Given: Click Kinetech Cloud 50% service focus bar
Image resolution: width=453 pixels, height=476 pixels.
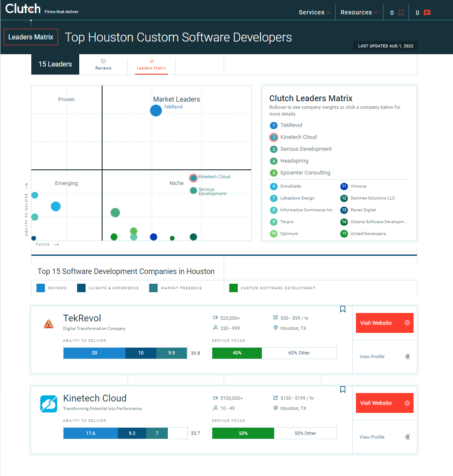Looking at the screenshot, I should coord(243,433).
